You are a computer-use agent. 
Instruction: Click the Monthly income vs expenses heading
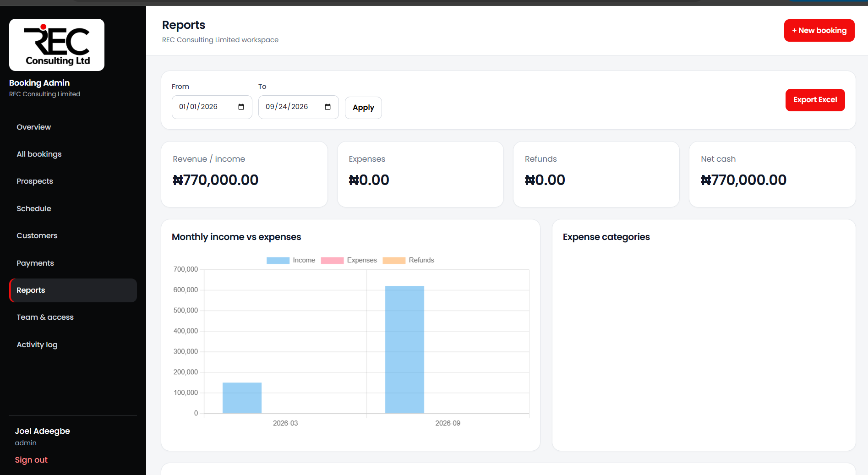pyautogui.click(x=236, y=237)
